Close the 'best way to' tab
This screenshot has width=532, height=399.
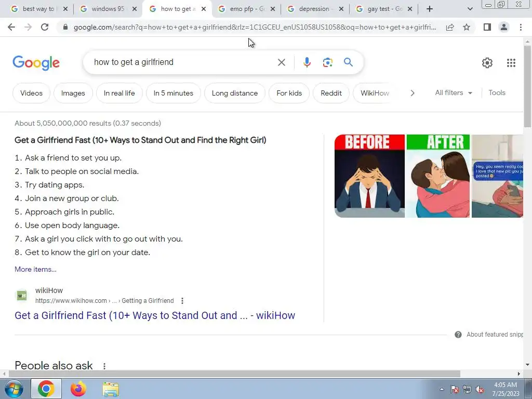[65, 9]
